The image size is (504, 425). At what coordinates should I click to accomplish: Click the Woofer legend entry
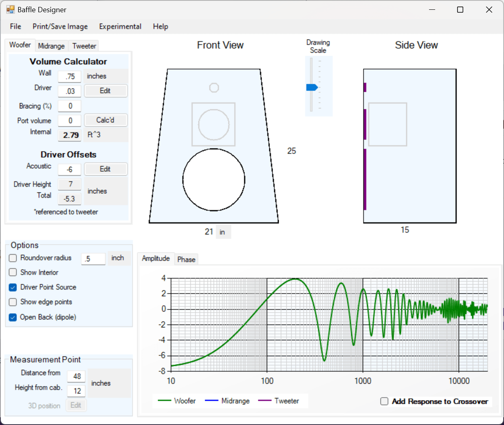click(x=176, y=401)
